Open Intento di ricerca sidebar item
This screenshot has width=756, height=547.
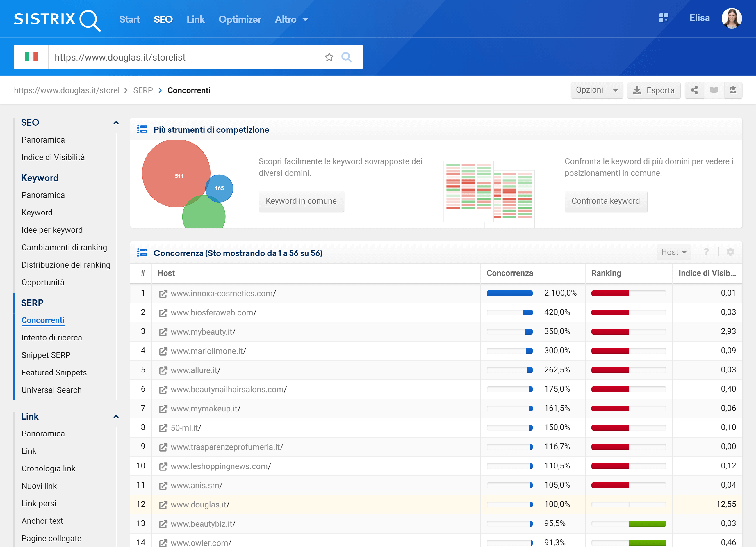coord(52,338)
